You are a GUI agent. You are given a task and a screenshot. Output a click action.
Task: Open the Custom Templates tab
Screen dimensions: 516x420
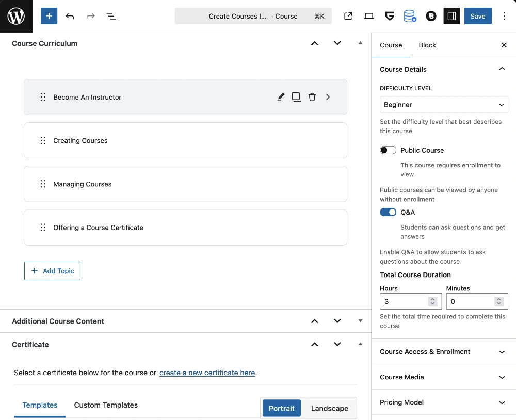(106, 405)
